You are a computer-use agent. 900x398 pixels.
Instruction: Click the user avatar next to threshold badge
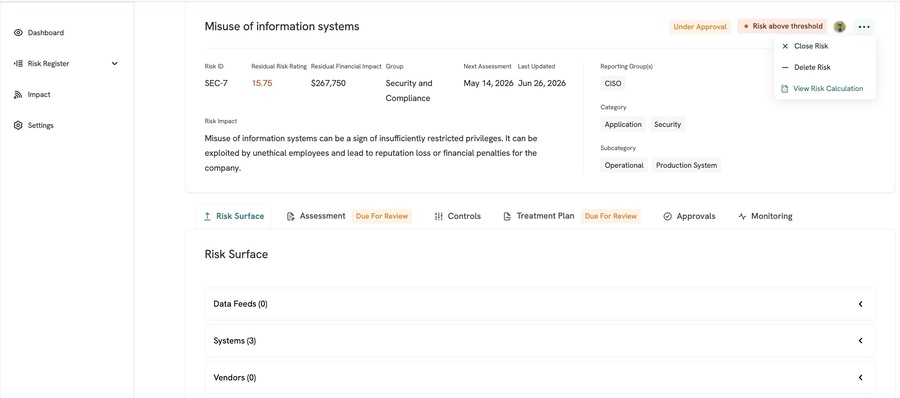click(840, 26)
